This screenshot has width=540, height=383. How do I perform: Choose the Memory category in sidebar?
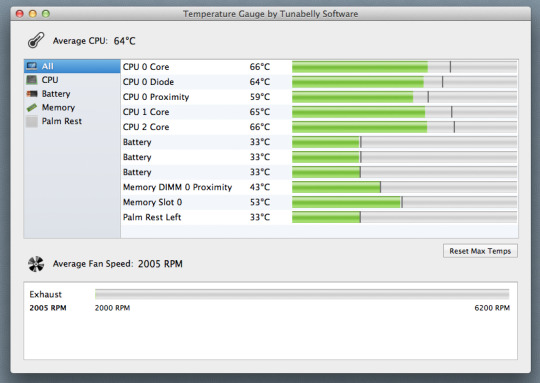(x=58, y=107)
